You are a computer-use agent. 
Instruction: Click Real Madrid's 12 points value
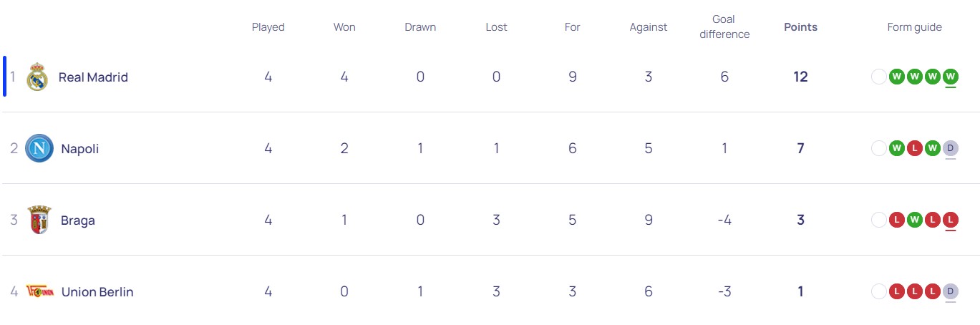pyautogui.click(x=800, y=77)
